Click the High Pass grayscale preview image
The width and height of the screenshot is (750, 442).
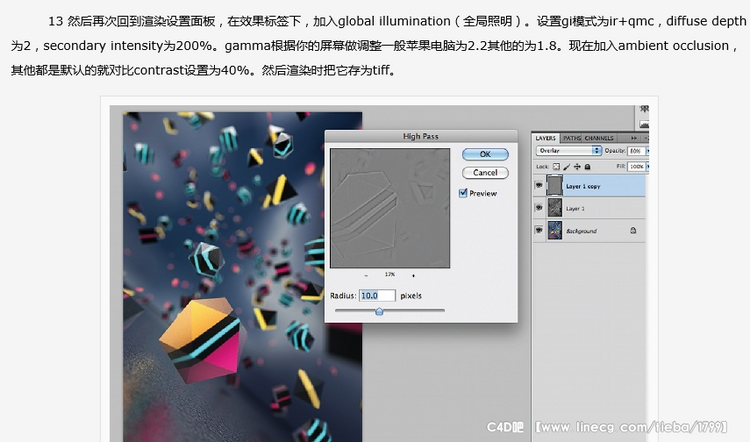pos(390,208)
